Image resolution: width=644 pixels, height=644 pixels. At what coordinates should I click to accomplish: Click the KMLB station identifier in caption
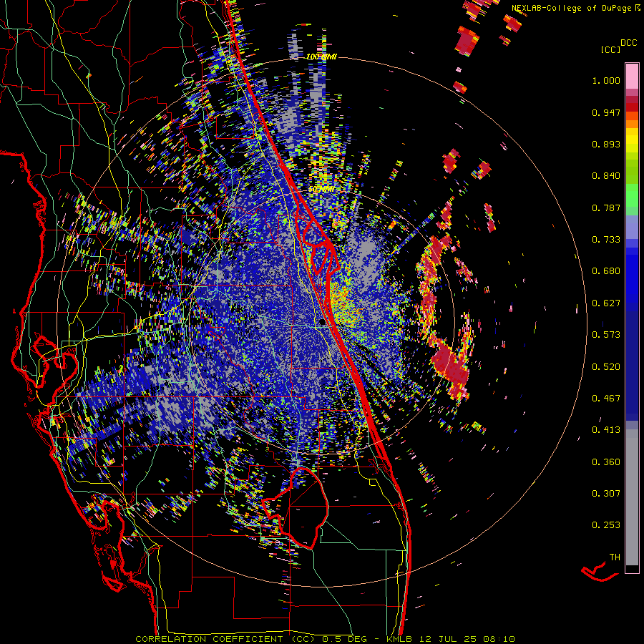tap(401, 639)
